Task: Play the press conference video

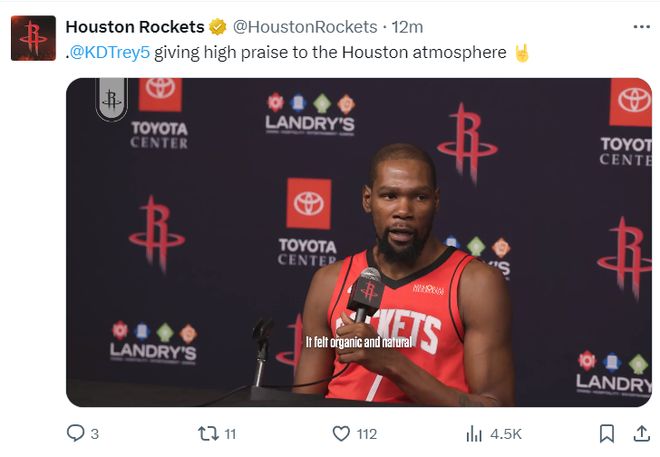Action: coord(358,242)
